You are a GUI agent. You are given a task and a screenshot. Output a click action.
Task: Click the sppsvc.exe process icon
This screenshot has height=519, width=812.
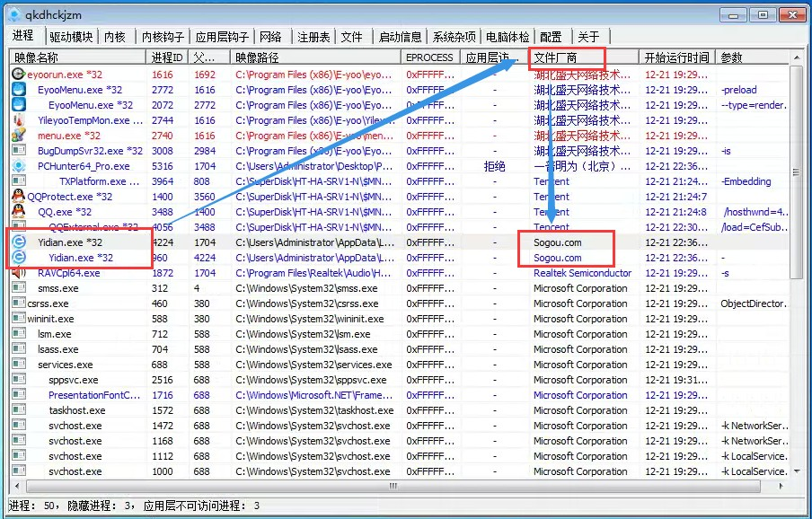[19, 380]
